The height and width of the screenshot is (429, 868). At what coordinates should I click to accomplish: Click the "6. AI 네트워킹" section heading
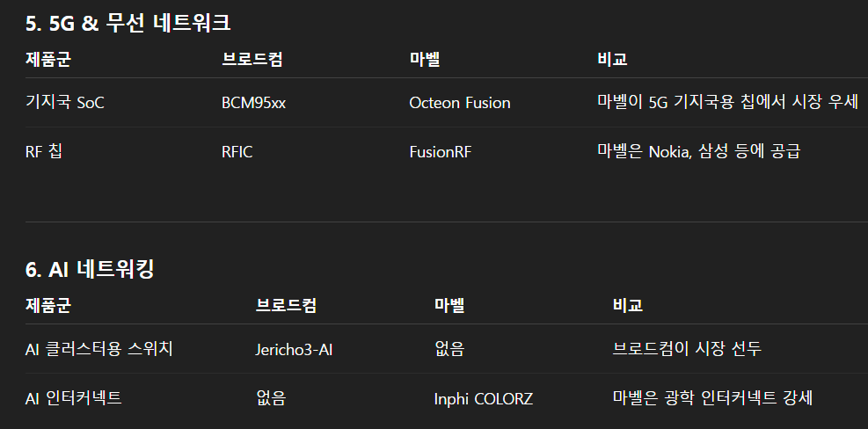click(90, 269)
